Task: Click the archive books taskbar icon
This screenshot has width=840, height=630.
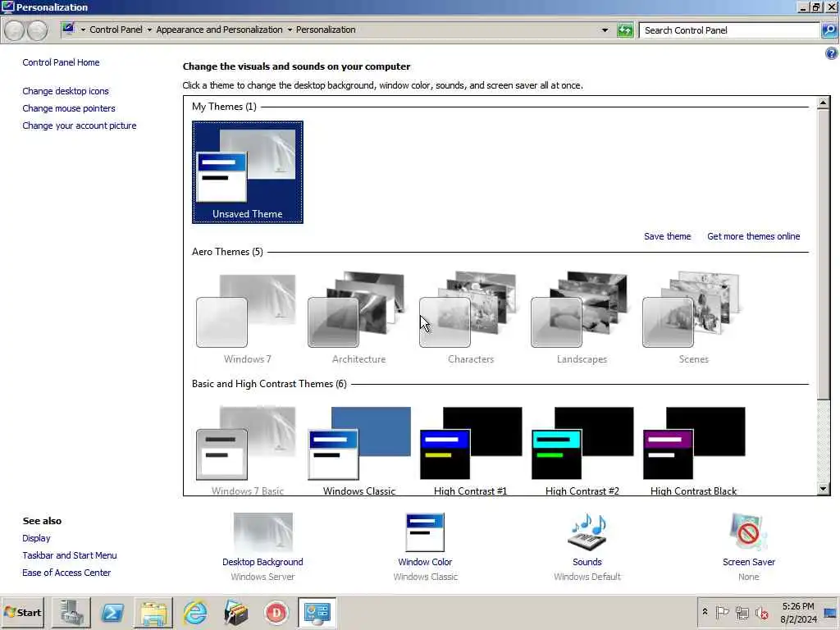Action: coord(235,613)
